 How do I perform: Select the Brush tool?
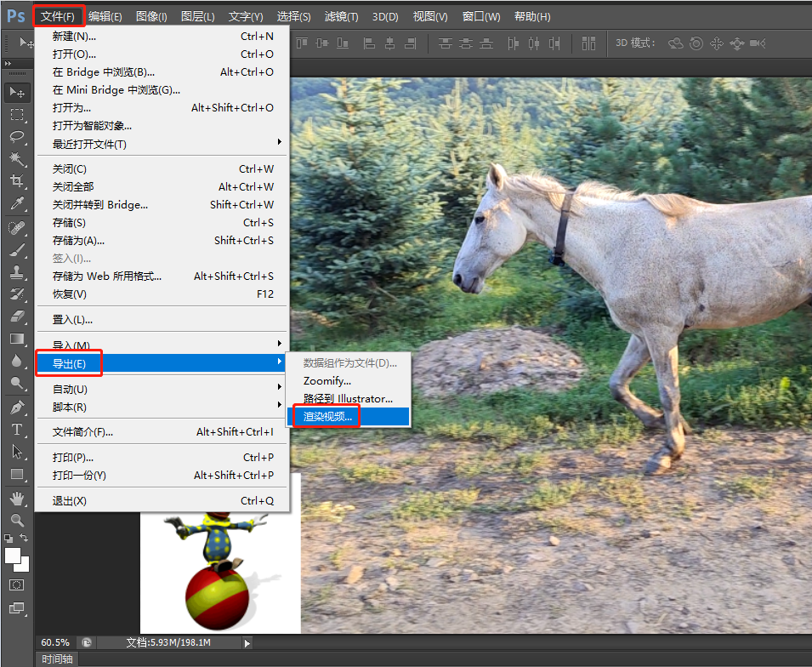(x=17, y=250)
